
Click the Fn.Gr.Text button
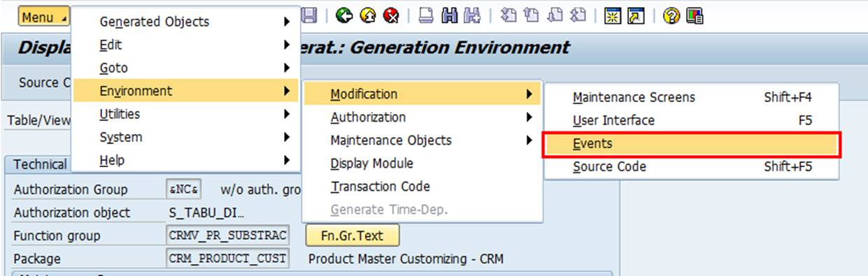[353, 235]
